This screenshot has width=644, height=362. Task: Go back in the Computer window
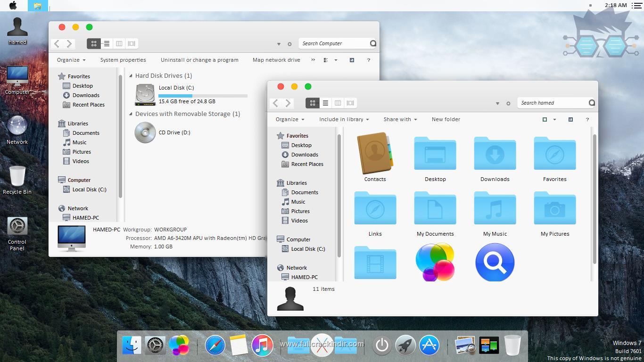(x=57, y=43)
